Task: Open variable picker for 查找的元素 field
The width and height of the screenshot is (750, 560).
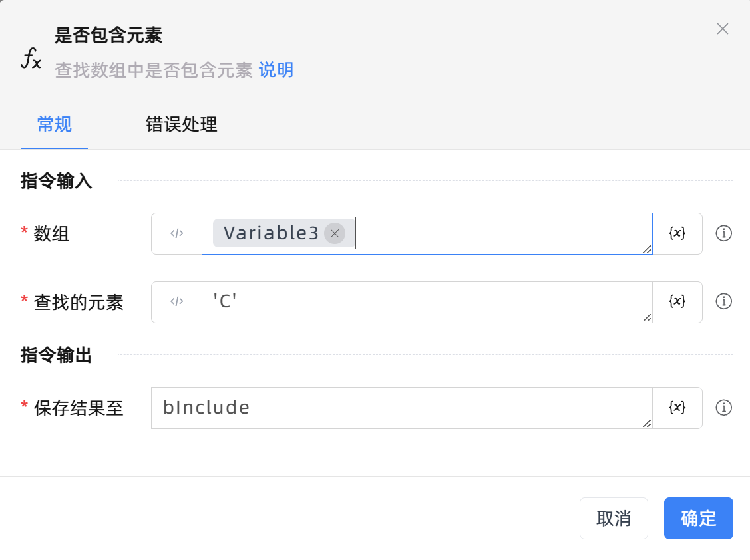Action: (x=677, y=302)
